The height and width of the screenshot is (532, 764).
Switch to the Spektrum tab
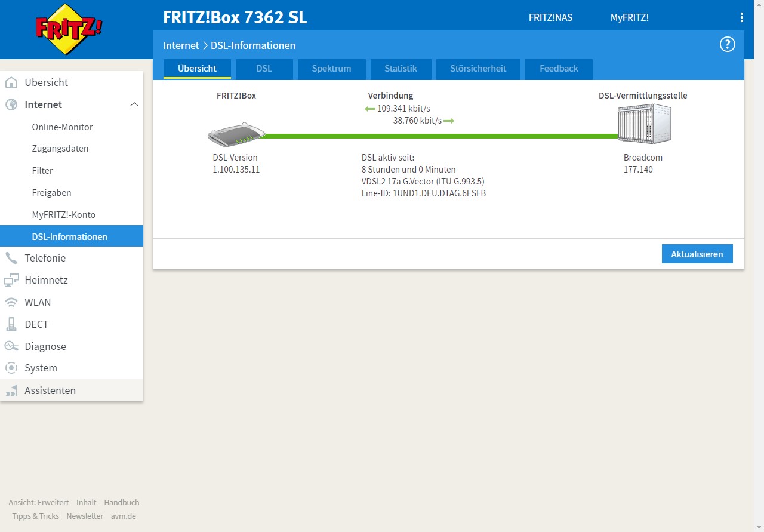(x=331, y=69)
